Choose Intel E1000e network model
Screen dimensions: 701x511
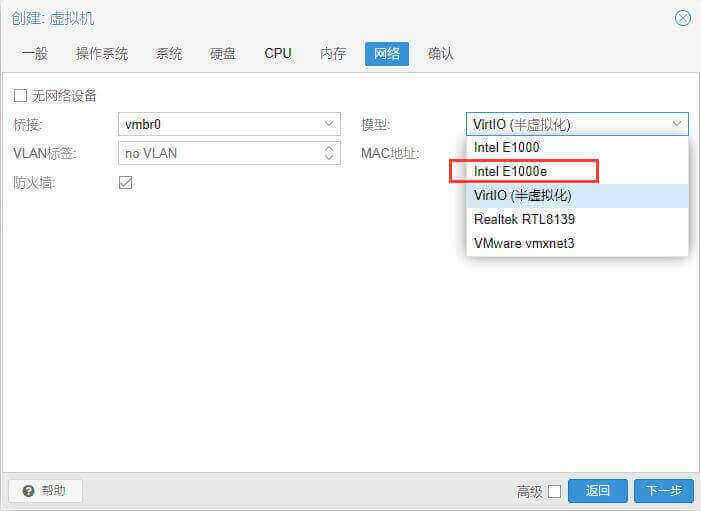[x=577, y=171]
